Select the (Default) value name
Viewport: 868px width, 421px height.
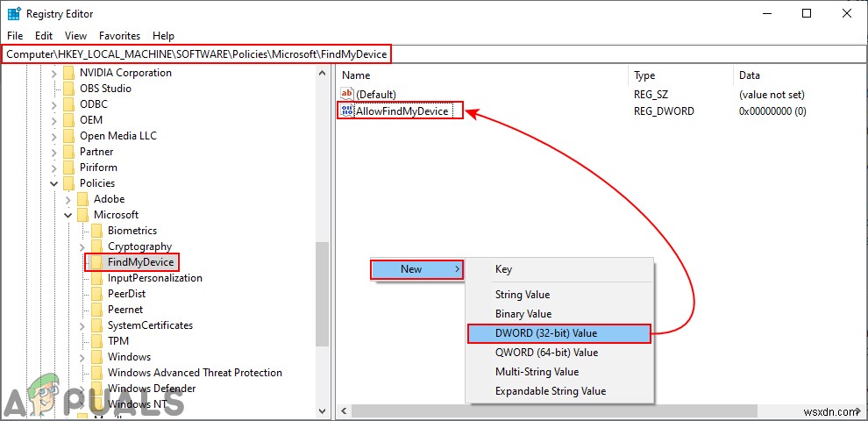(x=376, y=95)
